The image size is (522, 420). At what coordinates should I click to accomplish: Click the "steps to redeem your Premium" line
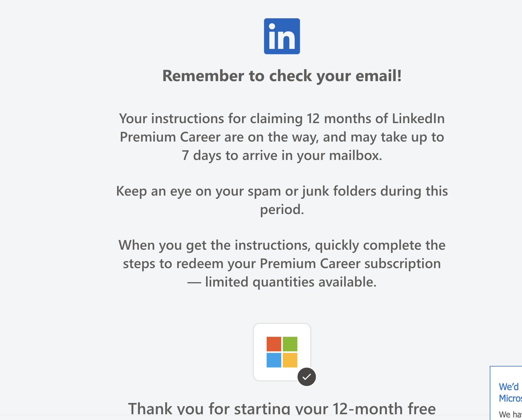point(282,264)
